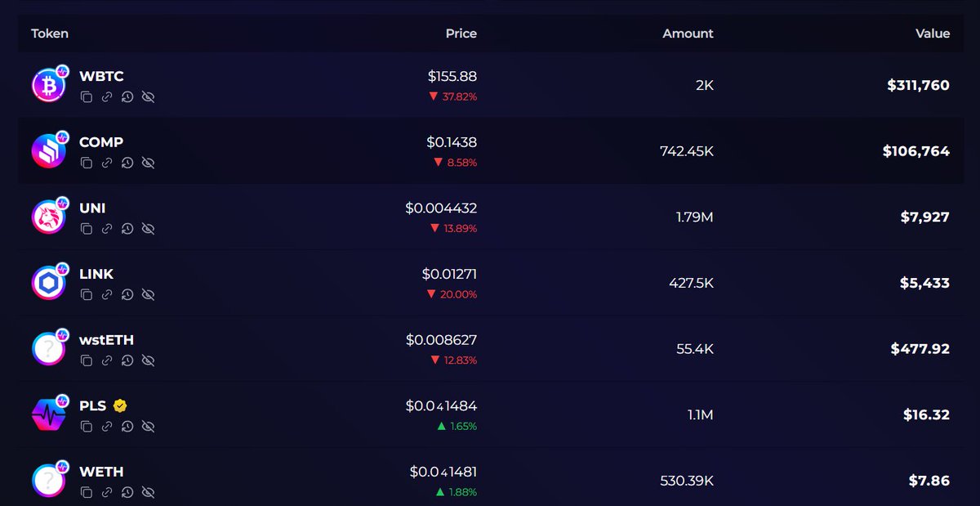The width and height of the screenshot is (980, 506).
Task: Open the WETH token name
Action: coord(101,472)
